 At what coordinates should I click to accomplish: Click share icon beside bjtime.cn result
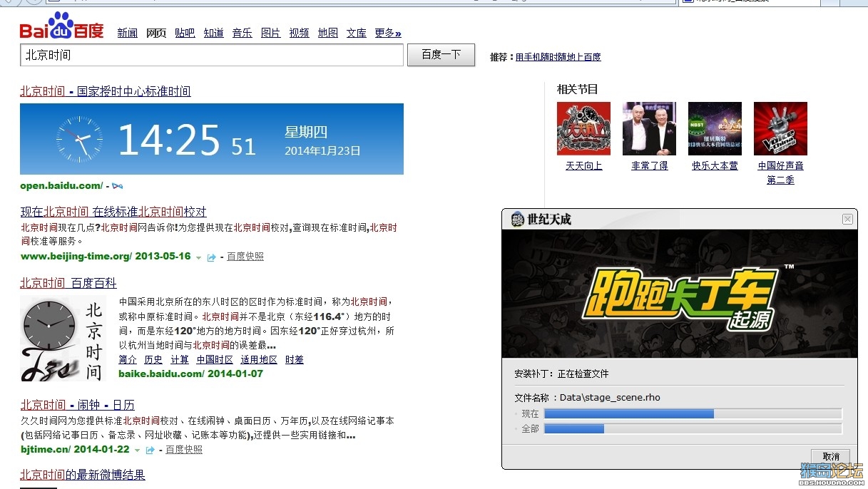150,450
